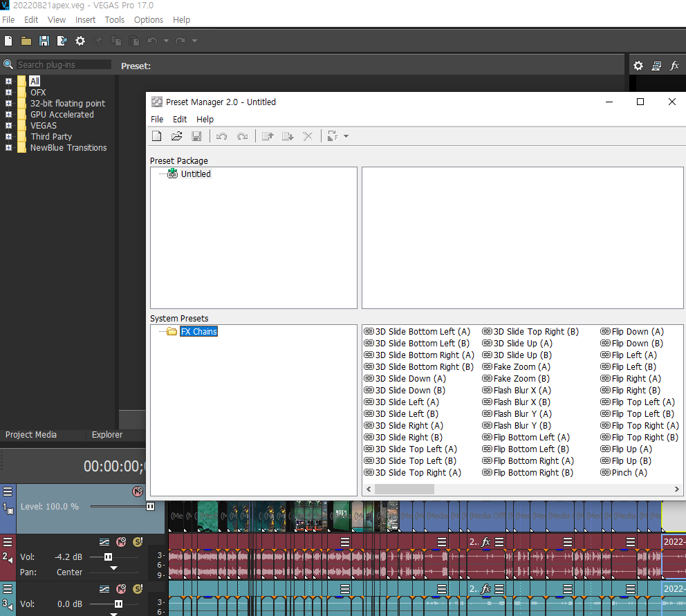Click Delete X icon in Preset Manager

tap(308, 136)
